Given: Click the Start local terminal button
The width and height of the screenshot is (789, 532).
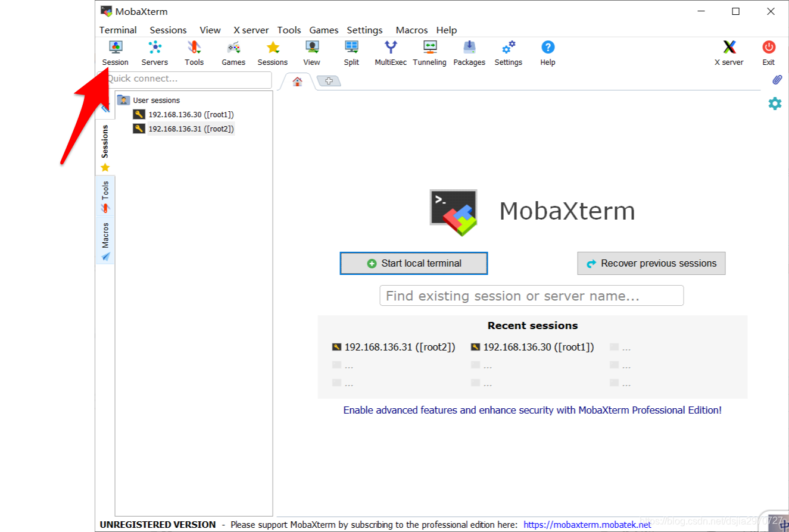Looking at the screenshot, I should tap(414, 263).
